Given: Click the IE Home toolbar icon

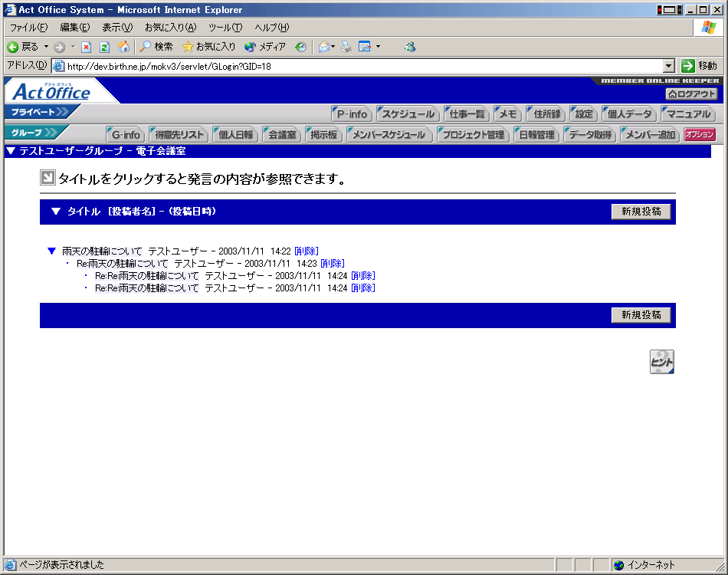Looking at the screenshot, I should [123, 47].
